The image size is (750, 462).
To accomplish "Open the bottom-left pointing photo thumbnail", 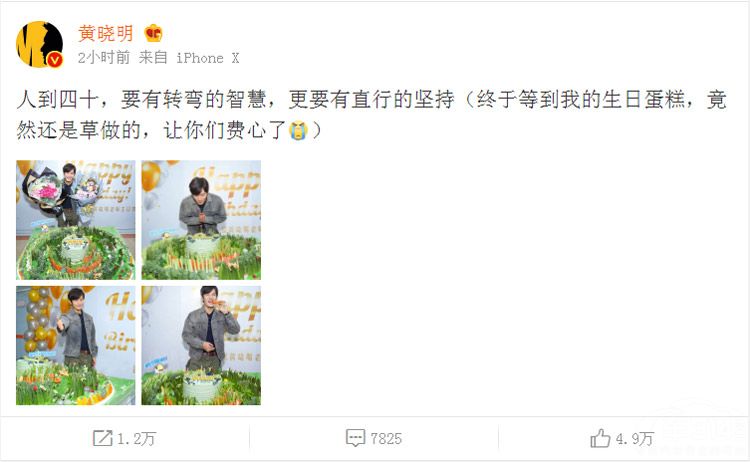I will click(x=76, y=346).
